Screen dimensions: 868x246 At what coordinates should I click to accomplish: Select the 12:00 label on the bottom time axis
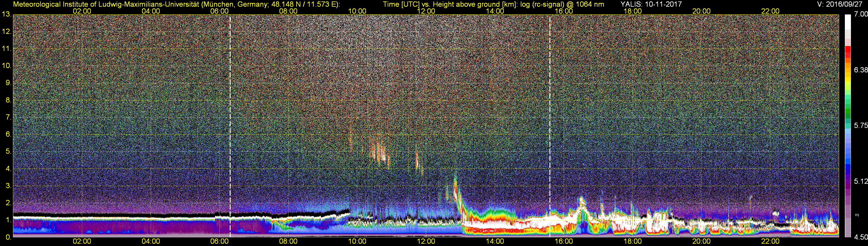426,241
